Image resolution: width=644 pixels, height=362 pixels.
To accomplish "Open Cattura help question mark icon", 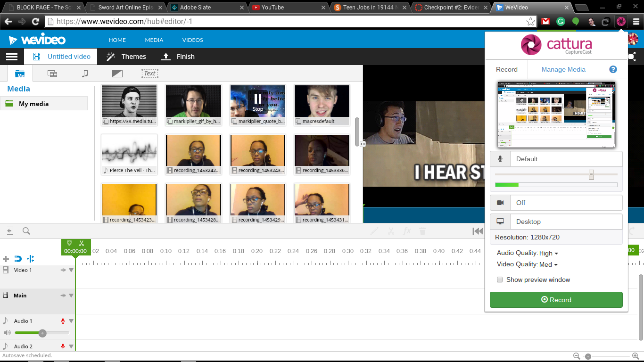I will click(613, 69).
